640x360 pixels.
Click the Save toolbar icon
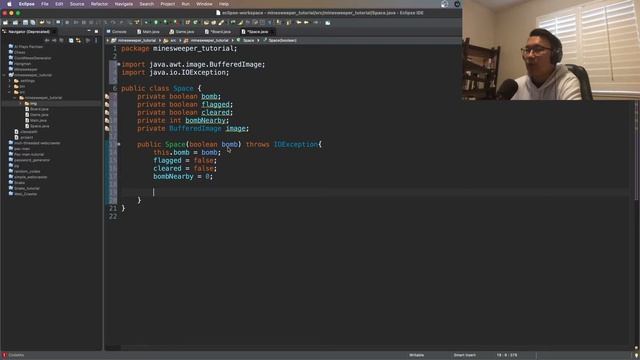tap(25, 22)
